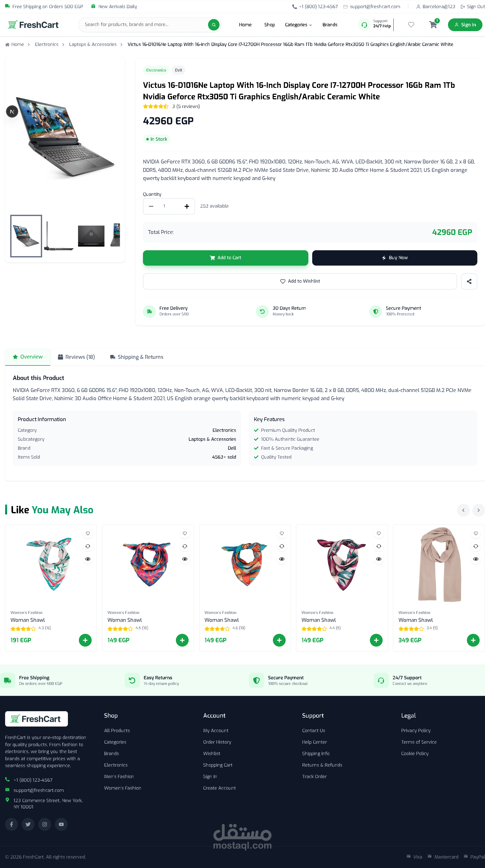This screenshot has height=868, width=485.
Task: Open the shopping cart icon with badge
Action: [x=433, y=25]
